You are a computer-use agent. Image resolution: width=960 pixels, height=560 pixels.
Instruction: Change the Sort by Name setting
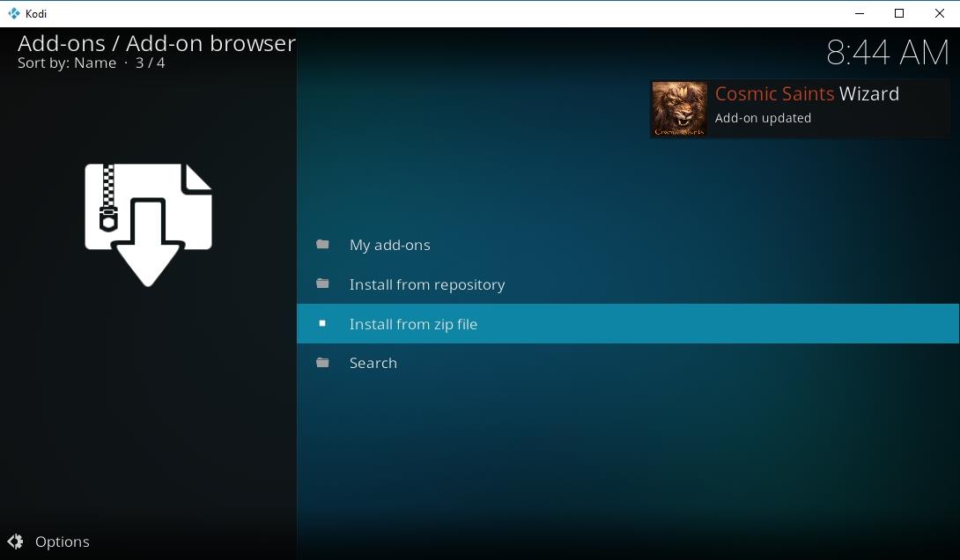click(x=66, y=63)
